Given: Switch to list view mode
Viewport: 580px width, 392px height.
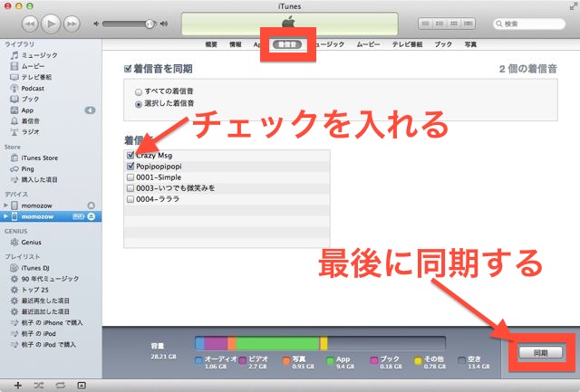Looking at the screenshot, I should pyautogui.click(x=425, y=24).
